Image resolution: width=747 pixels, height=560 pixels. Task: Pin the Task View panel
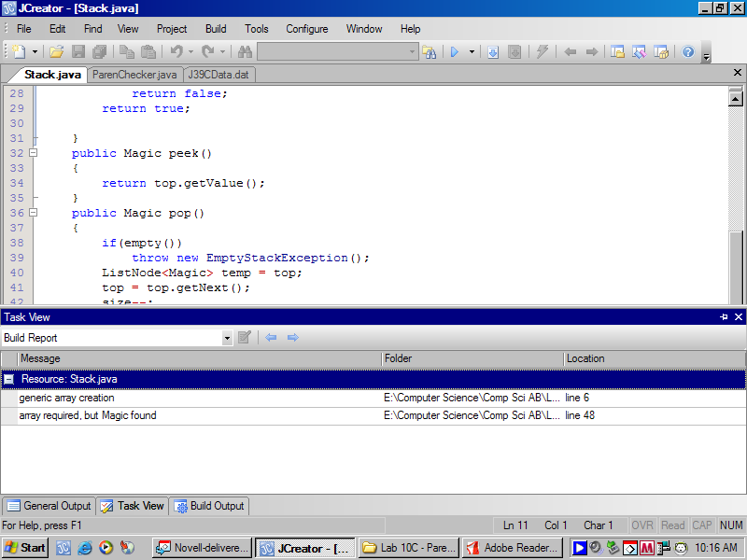[x=725, y=317]
